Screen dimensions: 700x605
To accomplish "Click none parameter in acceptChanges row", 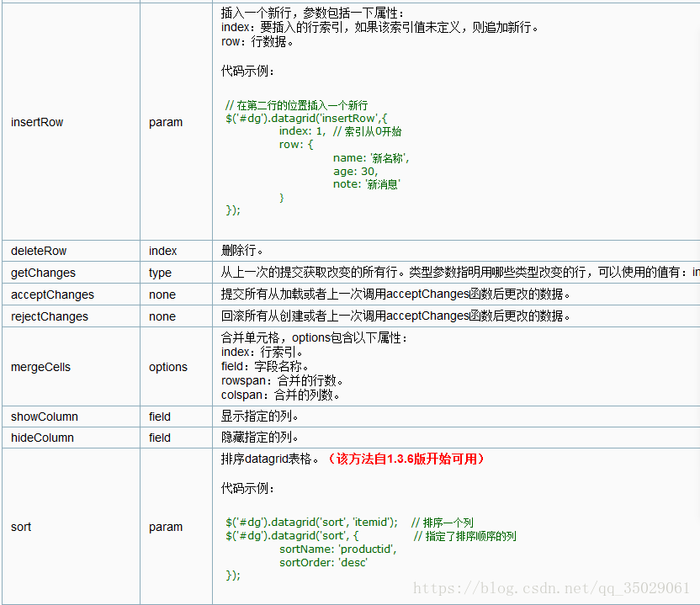I will click(162, 295).
